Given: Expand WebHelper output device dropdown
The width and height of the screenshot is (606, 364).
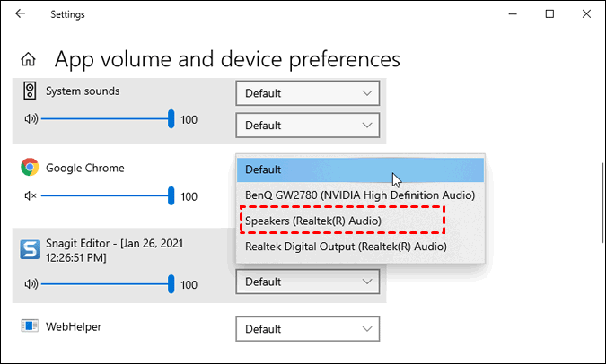Looking at the screenshot, I should tap(307, 328).
